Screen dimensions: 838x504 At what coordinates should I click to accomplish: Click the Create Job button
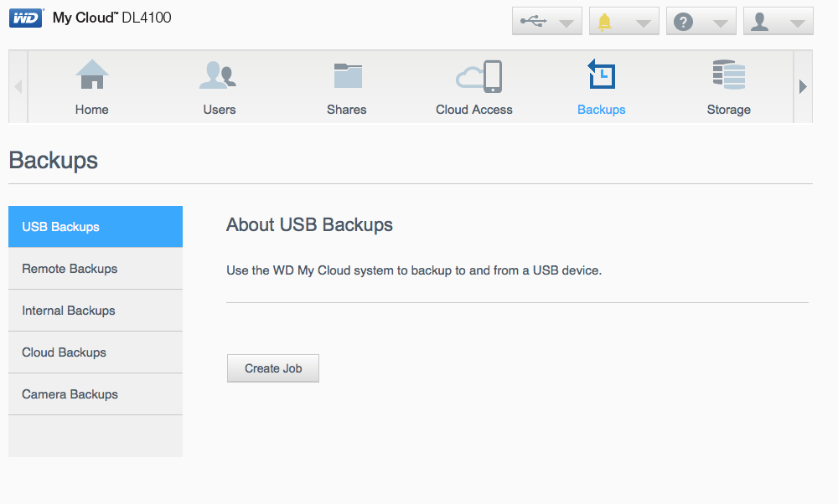pyautogui.click(x=273, y=368)
